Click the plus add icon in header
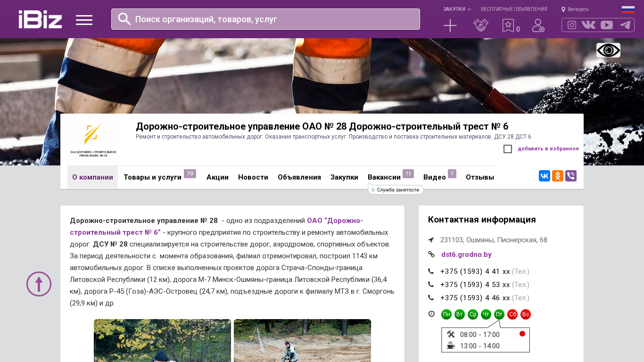Viewport: 644px width, 362px height. (450, 25)
